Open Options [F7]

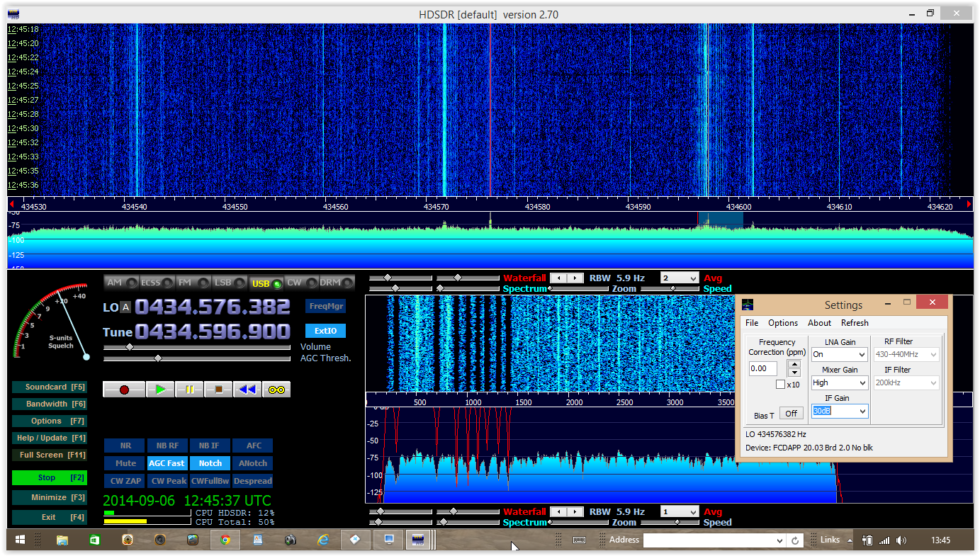tap(49, 421)
